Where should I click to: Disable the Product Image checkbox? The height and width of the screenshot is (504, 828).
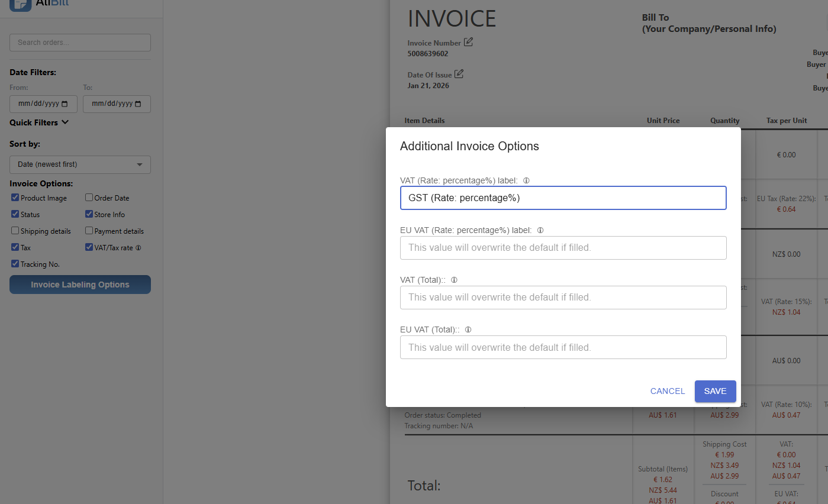15,198
